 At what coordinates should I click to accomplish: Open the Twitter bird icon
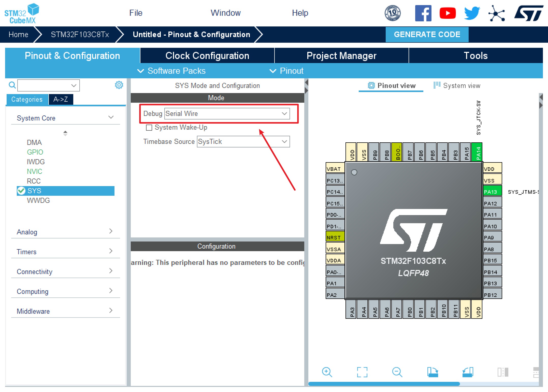[x=472, y=13]
